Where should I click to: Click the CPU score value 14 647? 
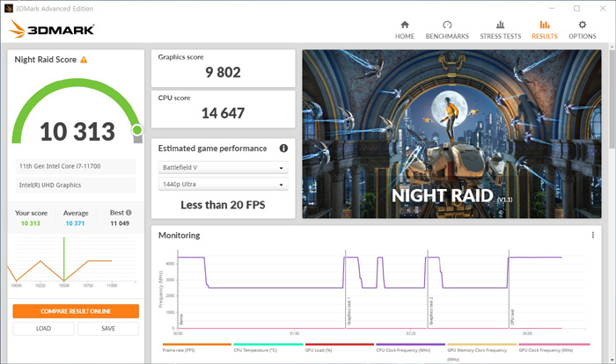(223, 113)
